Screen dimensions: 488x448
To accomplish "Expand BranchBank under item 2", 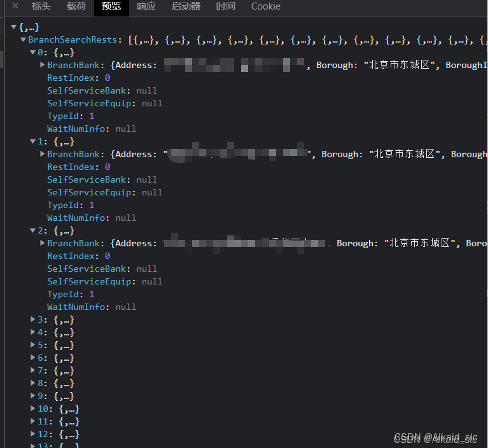I will 43,243.
